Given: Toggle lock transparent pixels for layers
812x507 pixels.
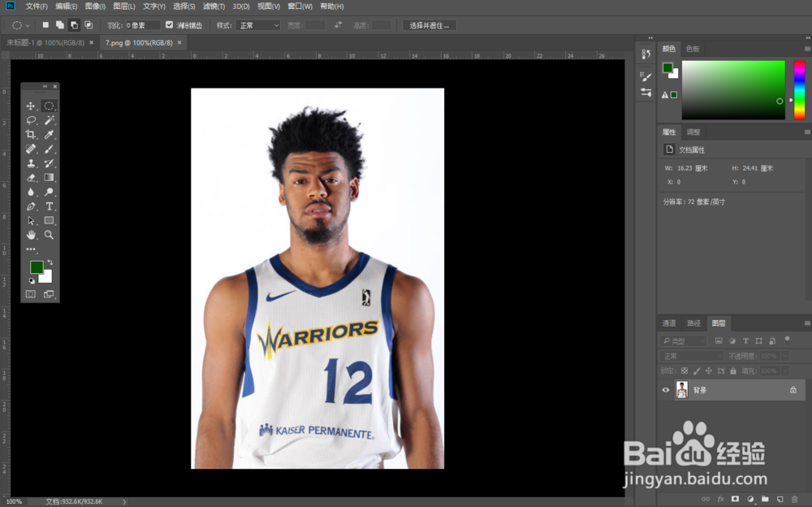Looking at the screenshot, I should [685, 370].
